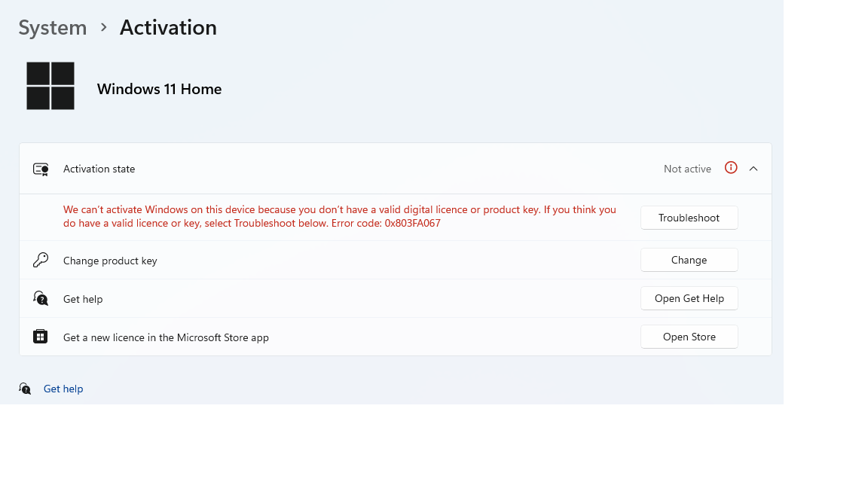868x488 pixels.
Task: Click the bottom Get help icon
Action: pyautogui.click(x=25, y=389)
